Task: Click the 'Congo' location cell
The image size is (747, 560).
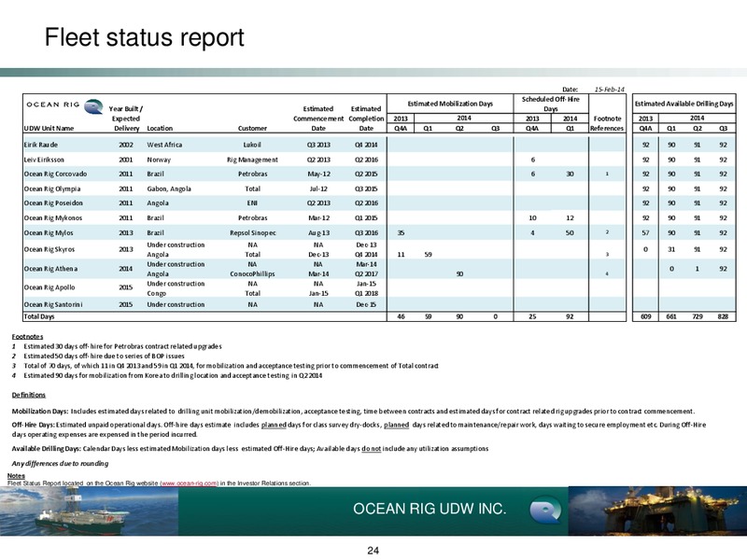Action: [x=156, y=293]
